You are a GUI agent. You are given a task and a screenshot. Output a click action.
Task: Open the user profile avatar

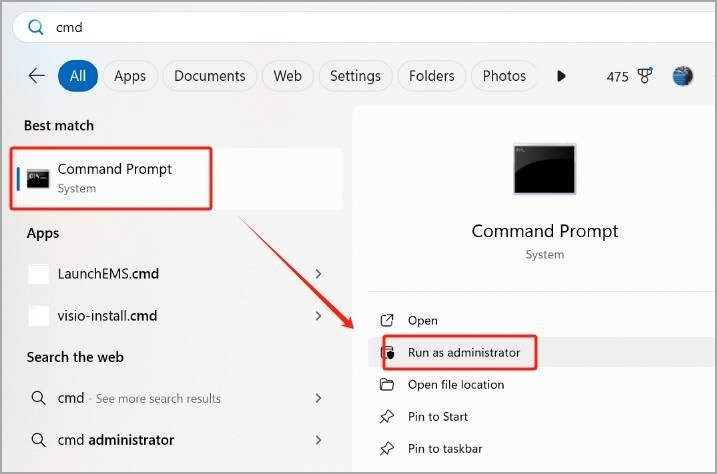tap(683, 76)
